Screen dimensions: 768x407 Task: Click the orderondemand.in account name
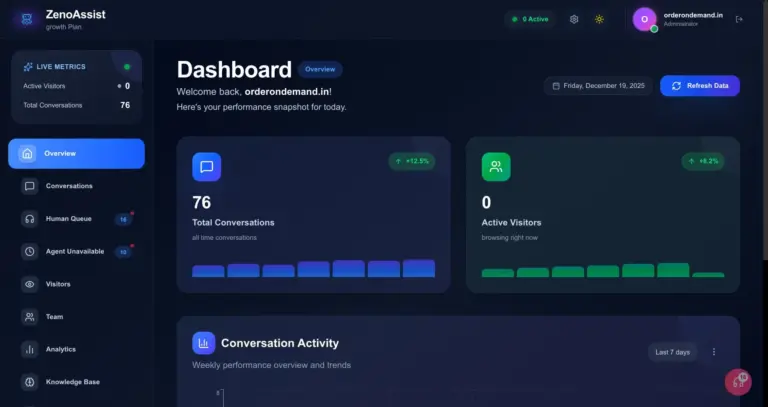(x=693, y=15)
